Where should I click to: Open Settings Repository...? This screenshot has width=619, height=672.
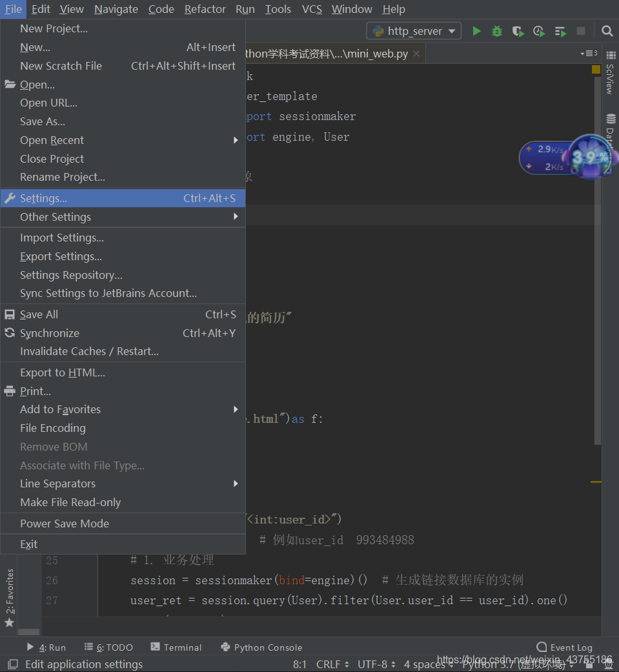(x=123, y=275)
